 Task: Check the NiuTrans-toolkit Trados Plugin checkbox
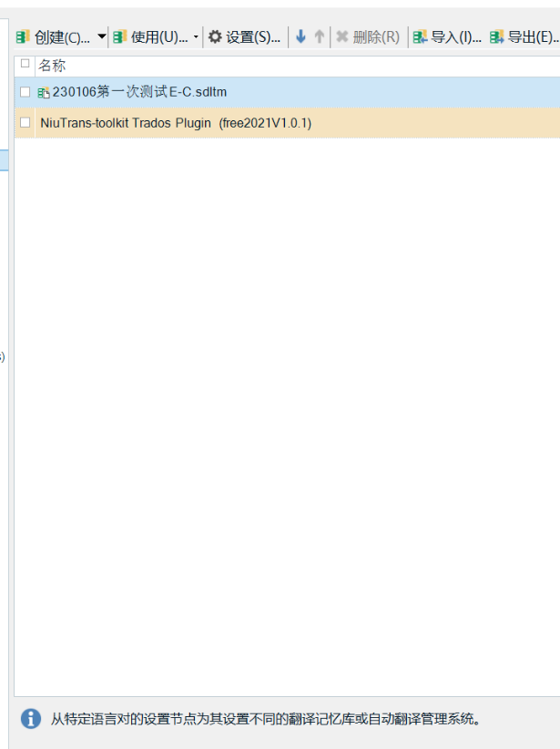25,123
